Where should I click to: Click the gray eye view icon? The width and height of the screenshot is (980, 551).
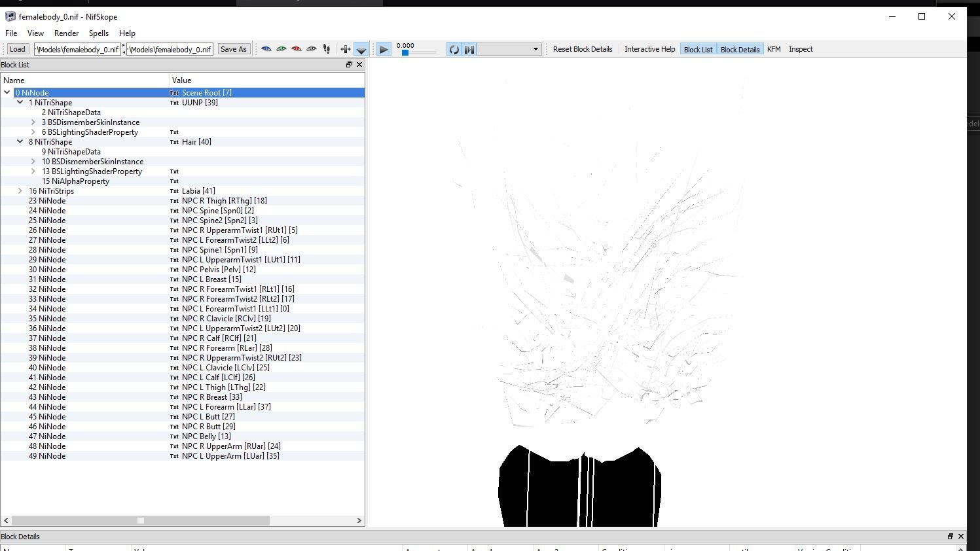coord(312,49)
